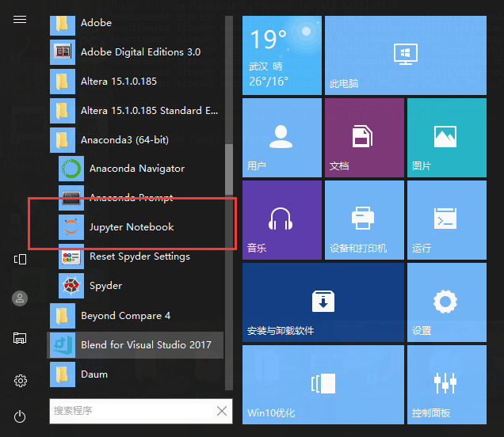
Task: Open the hamburger menu at top left
Action: click(20, 20)
